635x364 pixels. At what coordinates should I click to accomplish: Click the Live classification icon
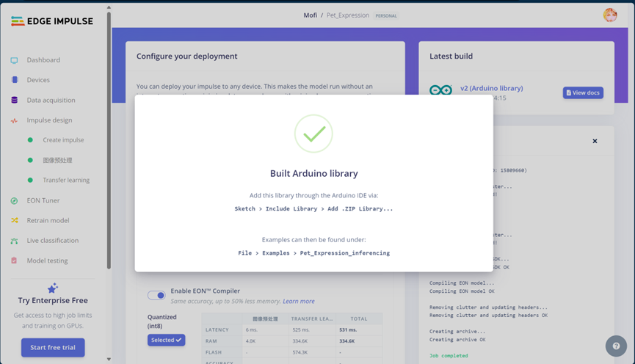[x=14, y=241]
